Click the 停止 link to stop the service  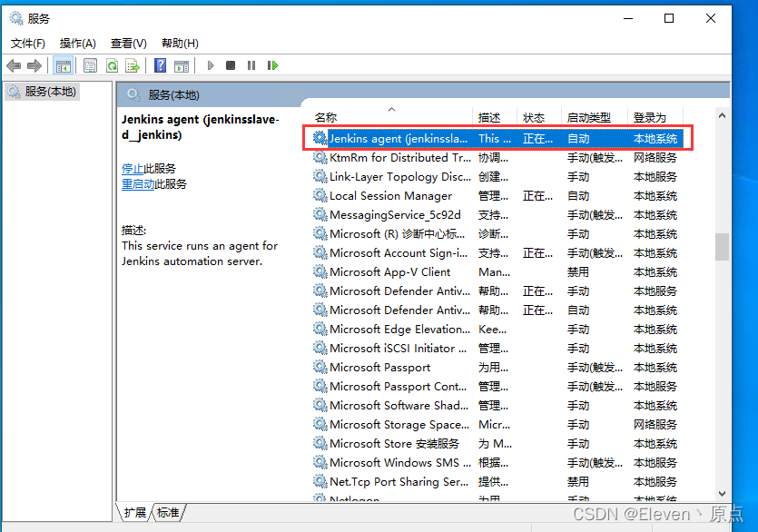[x=133, y=168]
